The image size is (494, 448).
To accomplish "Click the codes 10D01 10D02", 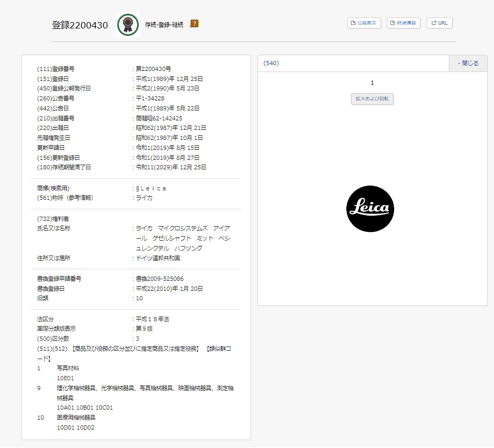I will (76, 428).
